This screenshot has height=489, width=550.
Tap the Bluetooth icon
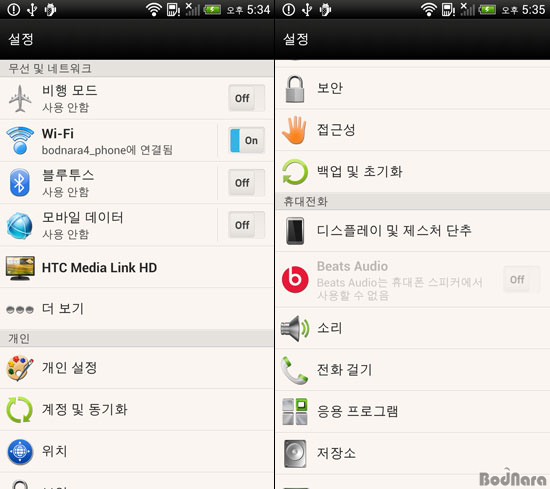click(x=20, y=182)
